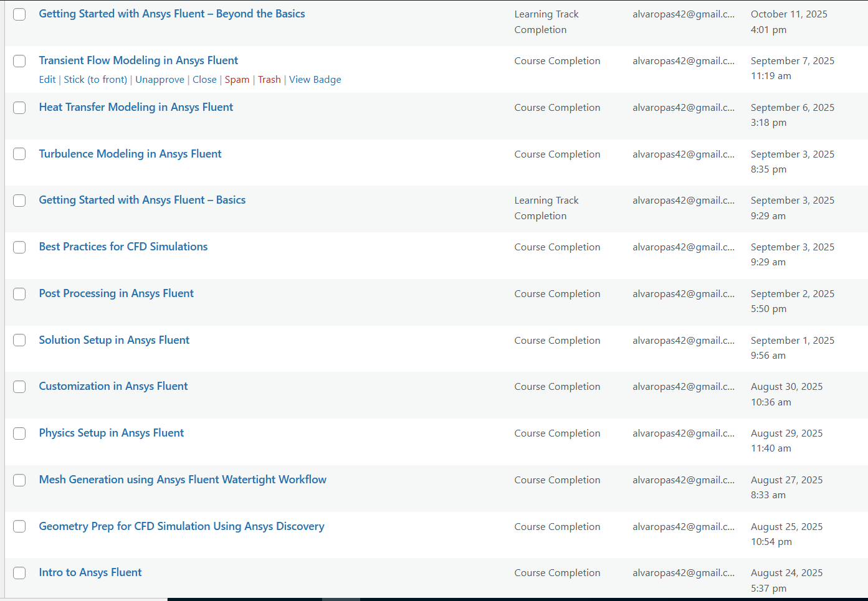This screenshot has height=601, width=868.
Task: Click 'Course Completion' in Intro to Ansys Fluent row
Action: point(558,573)
